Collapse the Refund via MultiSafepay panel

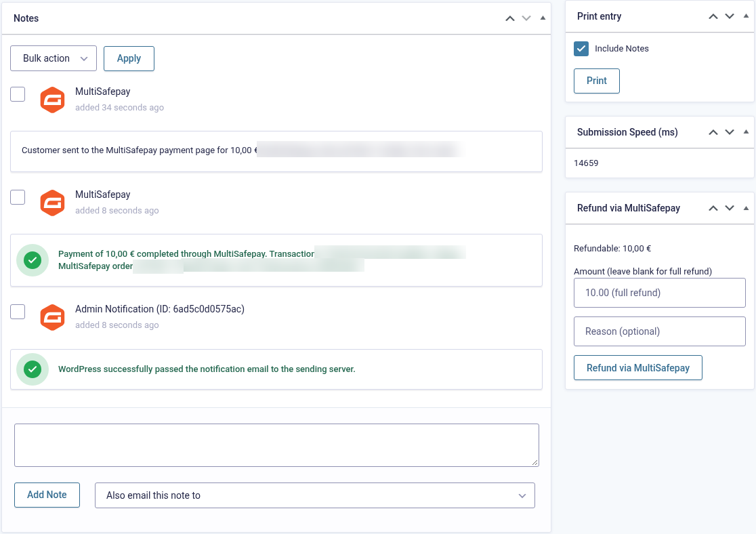click(x=746, y=208)
